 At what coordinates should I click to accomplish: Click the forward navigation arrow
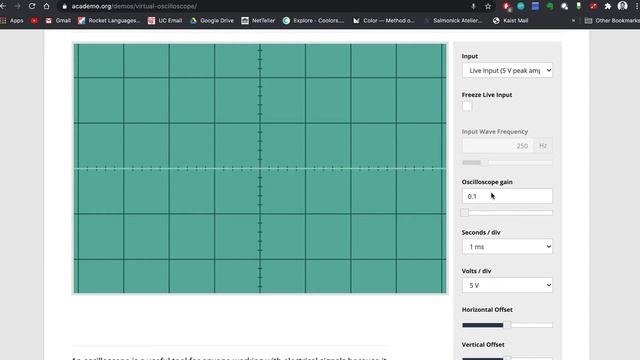click(x=17, y=6)
